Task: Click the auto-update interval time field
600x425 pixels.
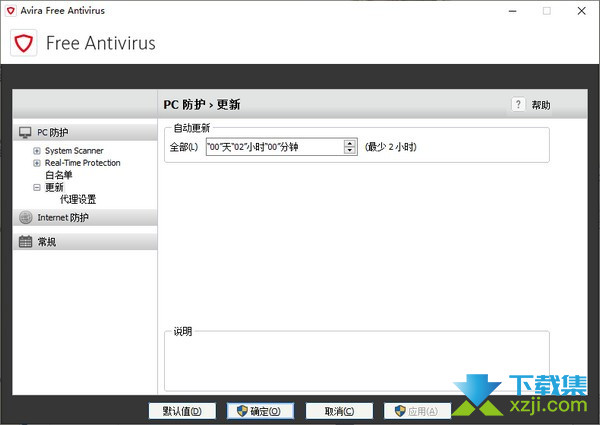Action: (x=272, y=147)
